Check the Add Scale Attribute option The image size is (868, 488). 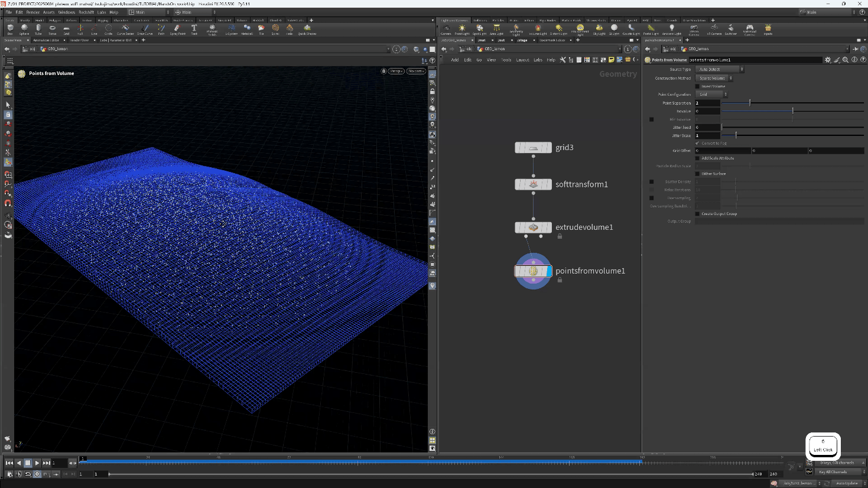[697, 158]
